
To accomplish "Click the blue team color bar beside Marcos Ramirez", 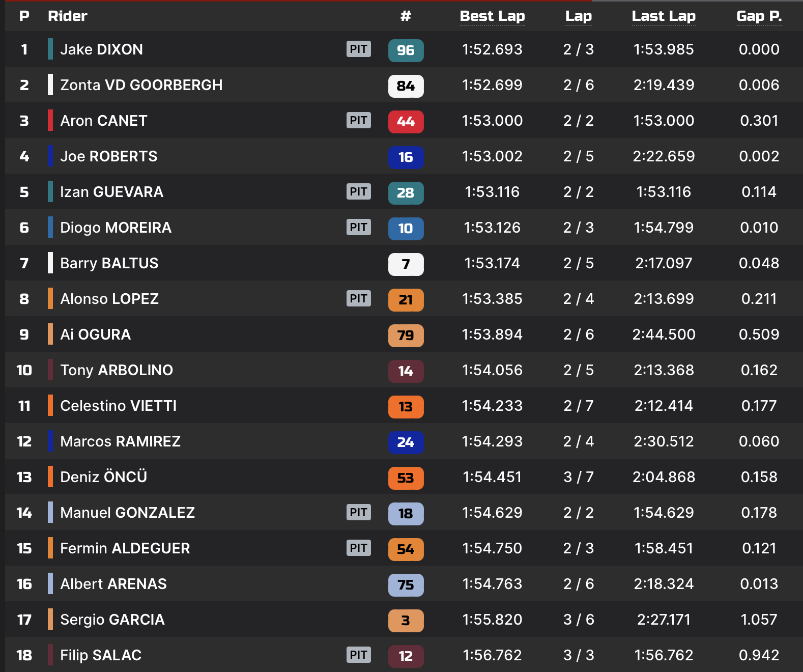I will click(x=50, y=441).
